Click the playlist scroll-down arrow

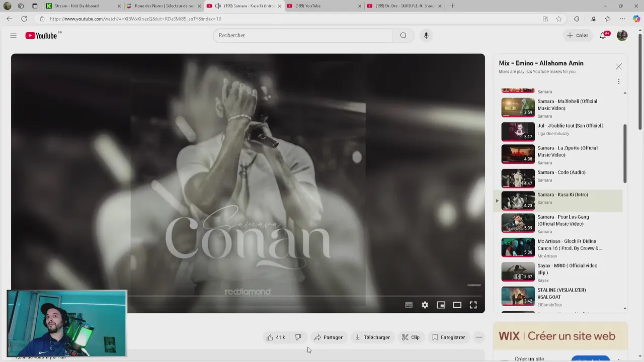coord(625,308)
